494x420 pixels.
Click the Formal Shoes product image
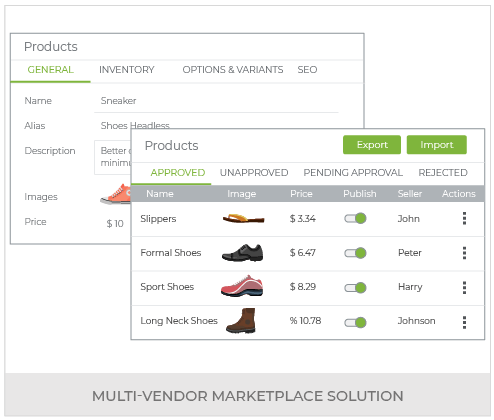point(243,253)
